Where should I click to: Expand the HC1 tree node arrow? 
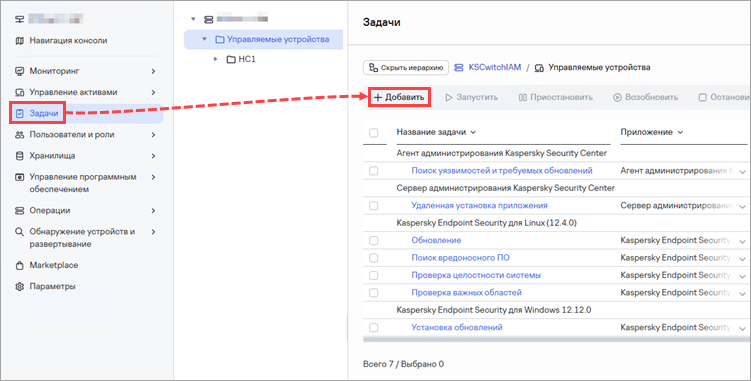click(x=216, y=59)
